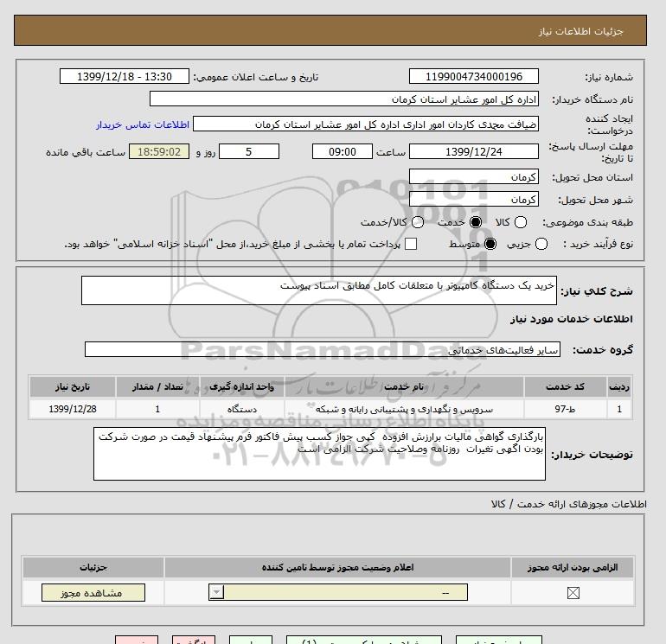The image size is (666, 644).
Task: Click the deadline time field 09:00
Action: (x=343, y=151)
